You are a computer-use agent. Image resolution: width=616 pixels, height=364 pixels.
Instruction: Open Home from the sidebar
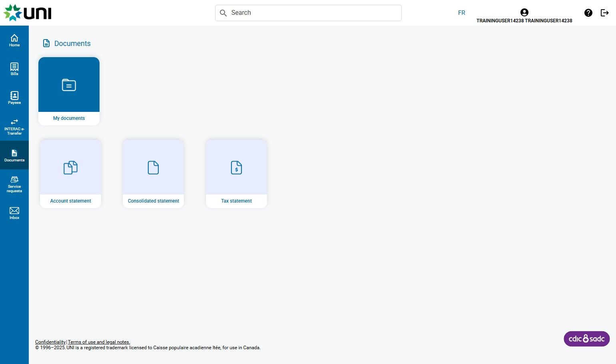(x=14, y=40)
